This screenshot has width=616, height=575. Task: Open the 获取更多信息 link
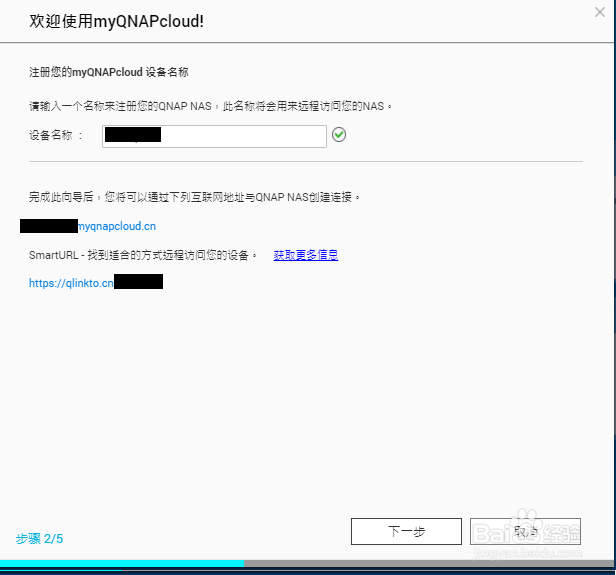[306, 255]
